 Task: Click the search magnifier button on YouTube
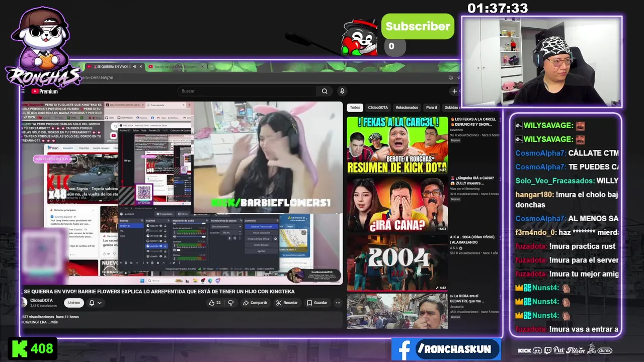(x=325, y=91)
